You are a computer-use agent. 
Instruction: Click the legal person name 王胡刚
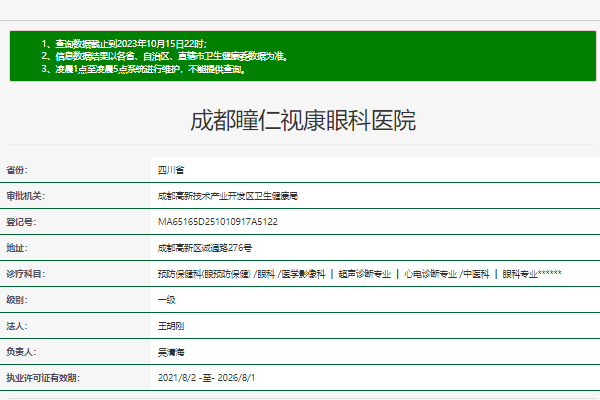pos(171,326)
